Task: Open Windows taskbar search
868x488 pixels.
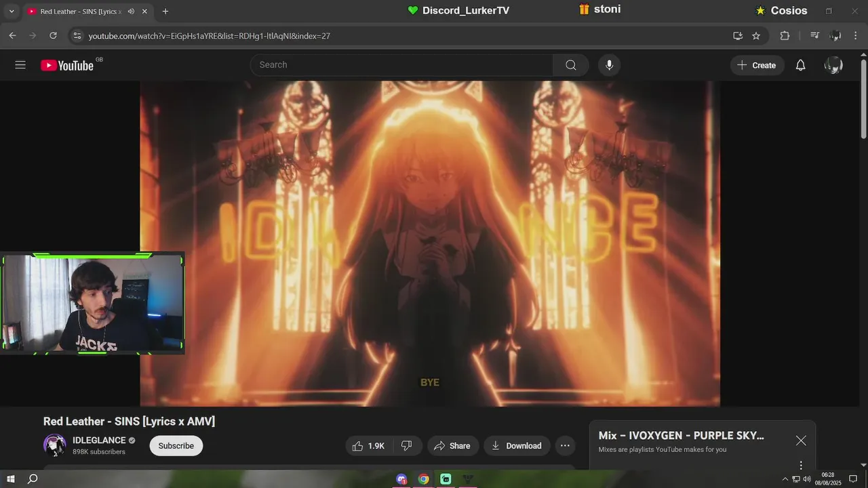Action: click(33, 479)
